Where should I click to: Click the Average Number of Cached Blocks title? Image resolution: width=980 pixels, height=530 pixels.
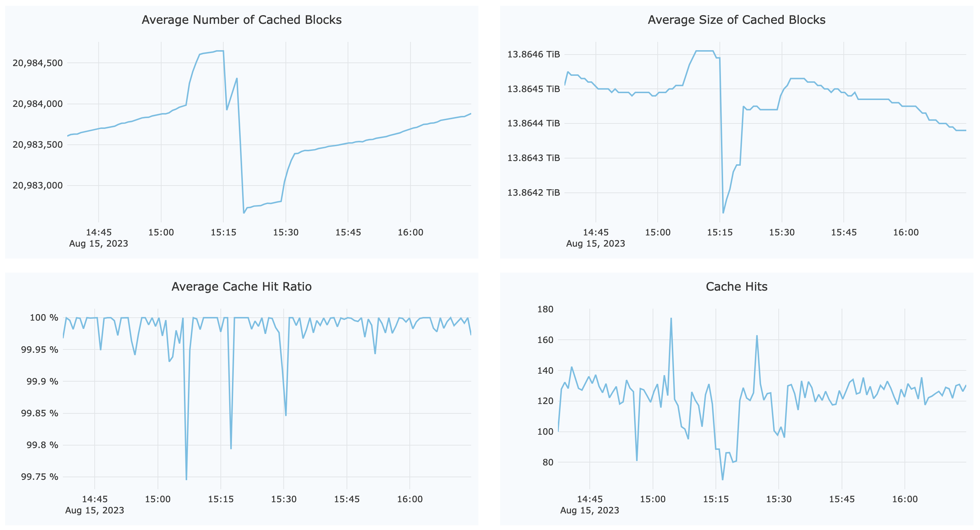click(x=241, y=20)
